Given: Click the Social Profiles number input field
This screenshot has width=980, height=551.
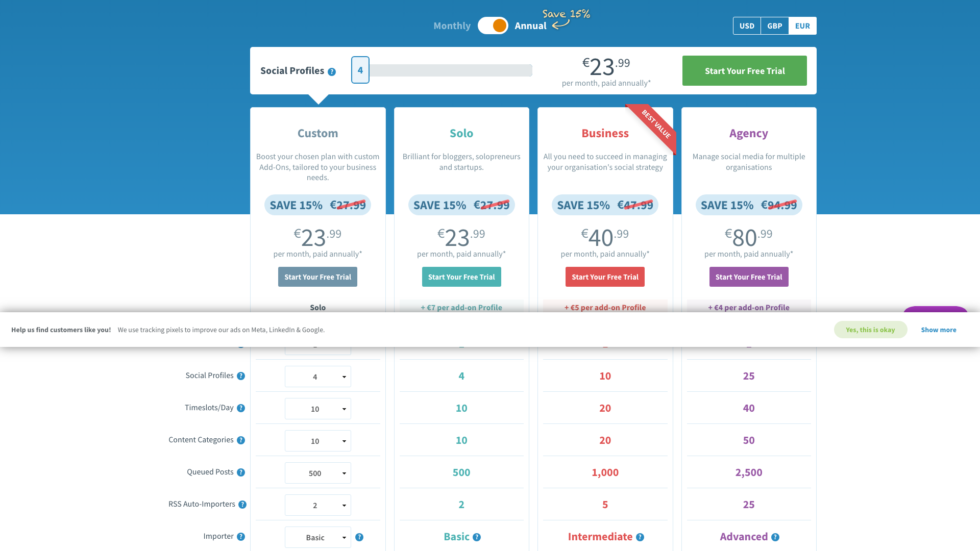Looking at the screenshot, I should 360,70.
